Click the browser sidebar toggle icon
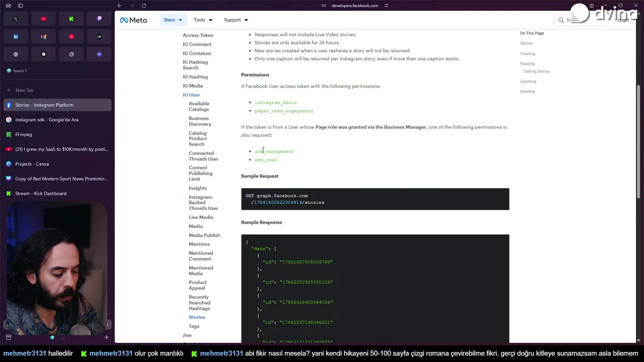 point(20,6)
